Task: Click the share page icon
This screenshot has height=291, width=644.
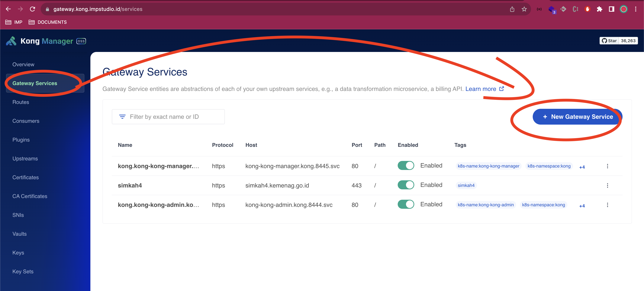Action: coord(512,9)
